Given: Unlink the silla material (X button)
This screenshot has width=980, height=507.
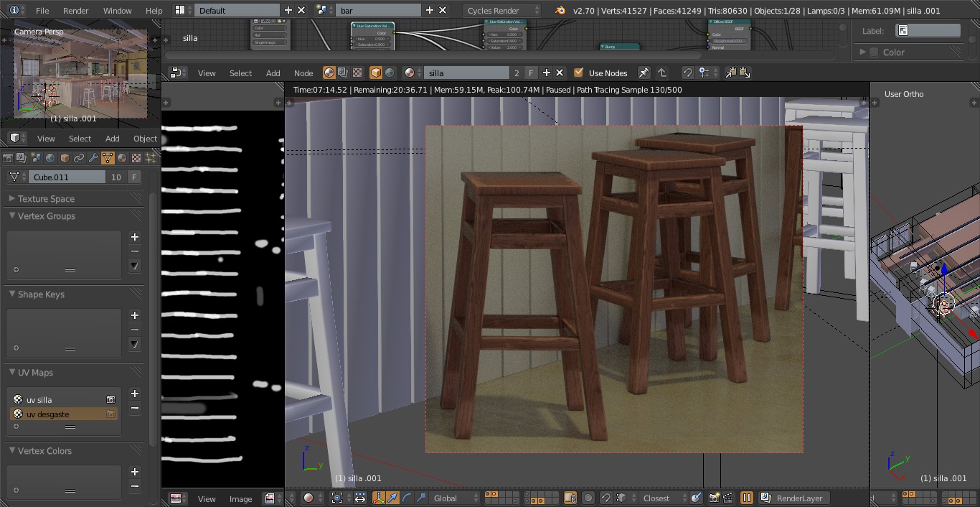Looking at the screenshot, I should [x=560, y=73].
